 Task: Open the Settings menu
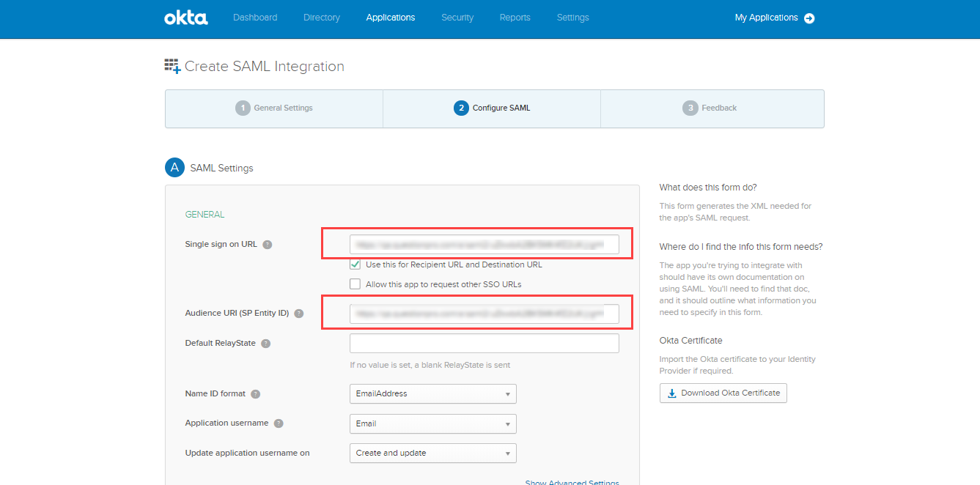coord(573,18)
